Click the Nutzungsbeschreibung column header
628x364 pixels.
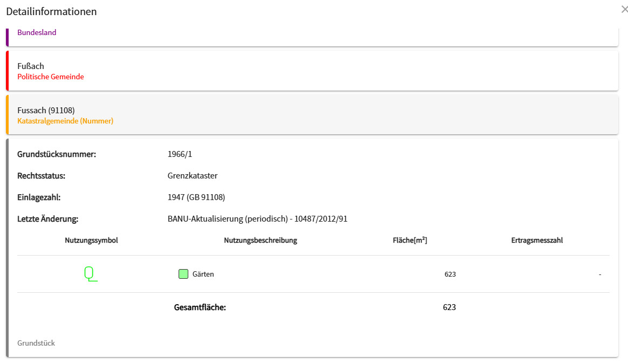coord(261,241)
